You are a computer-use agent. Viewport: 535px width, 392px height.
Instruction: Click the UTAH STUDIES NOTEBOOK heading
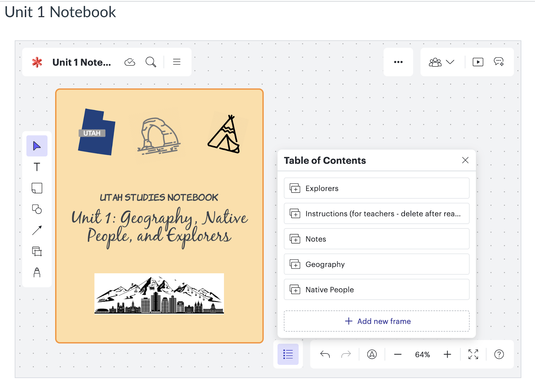tap(159, 197)
